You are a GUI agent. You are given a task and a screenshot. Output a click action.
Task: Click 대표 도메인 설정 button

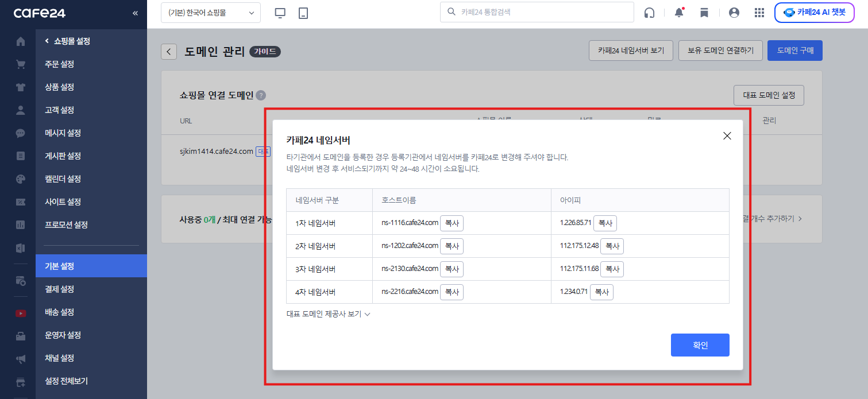coord(769,95)
